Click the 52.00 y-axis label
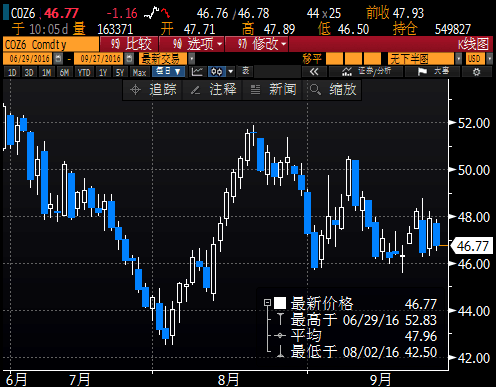Viewport: 496px width, 387px height. pyautogui.click(x=474, y=123)
